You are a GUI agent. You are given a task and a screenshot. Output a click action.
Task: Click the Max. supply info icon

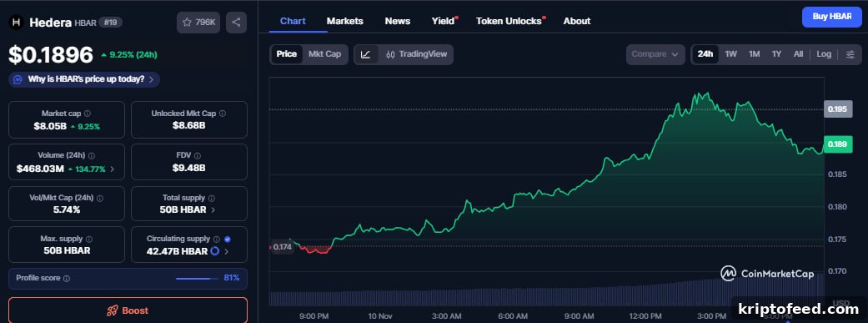pos(89,239)
